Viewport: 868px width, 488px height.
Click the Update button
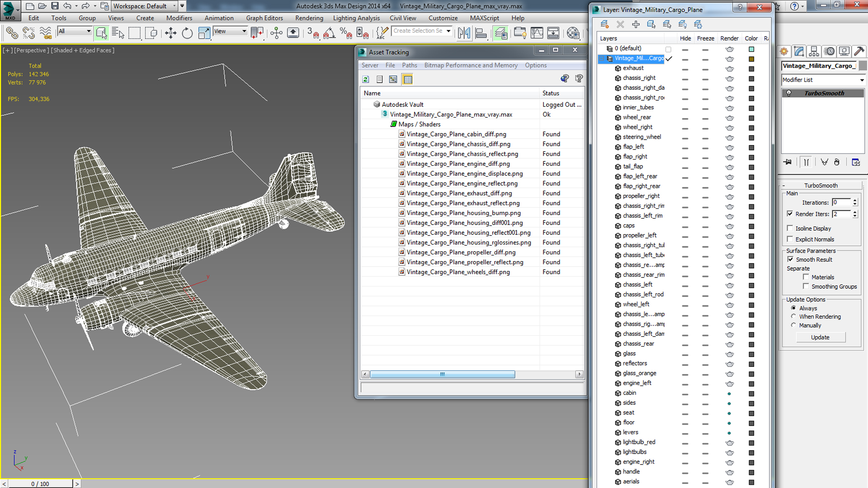820,337
